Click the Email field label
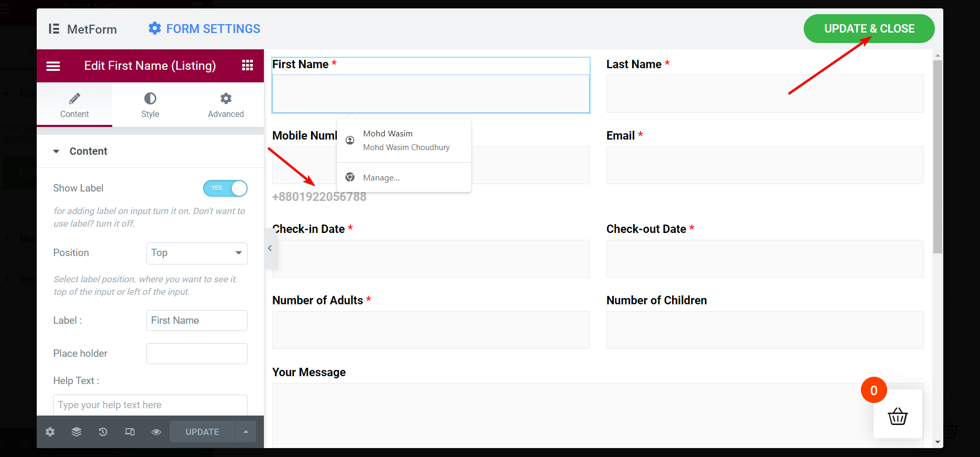 tap(621, 135)
